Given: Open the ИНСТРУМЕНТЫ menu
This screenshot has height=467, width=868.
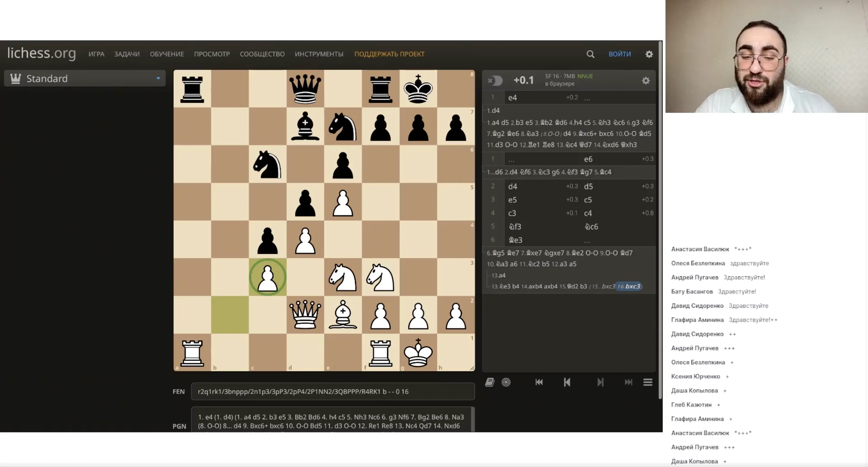Looking at the screenshot, I should pos(319,54).
